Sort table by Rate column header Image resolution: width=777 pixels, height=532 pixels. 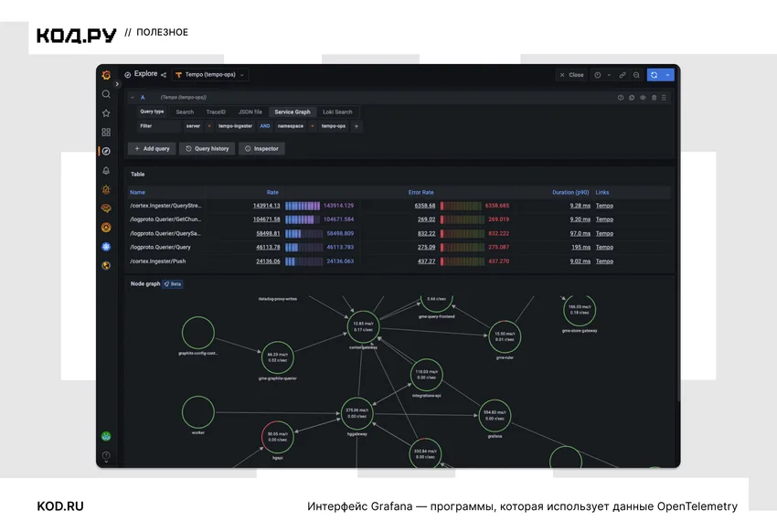[x=272, y=192]
